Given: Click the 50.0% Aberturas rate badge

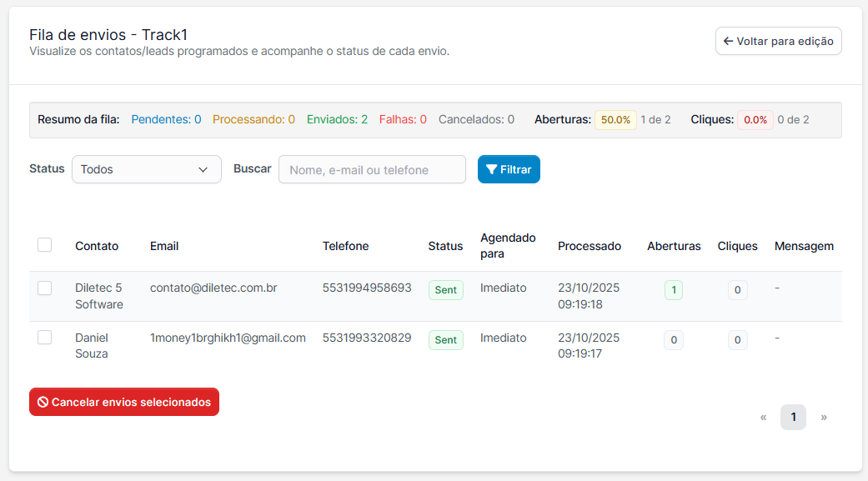Looking at the screenshot, I should tap(615, 120).
